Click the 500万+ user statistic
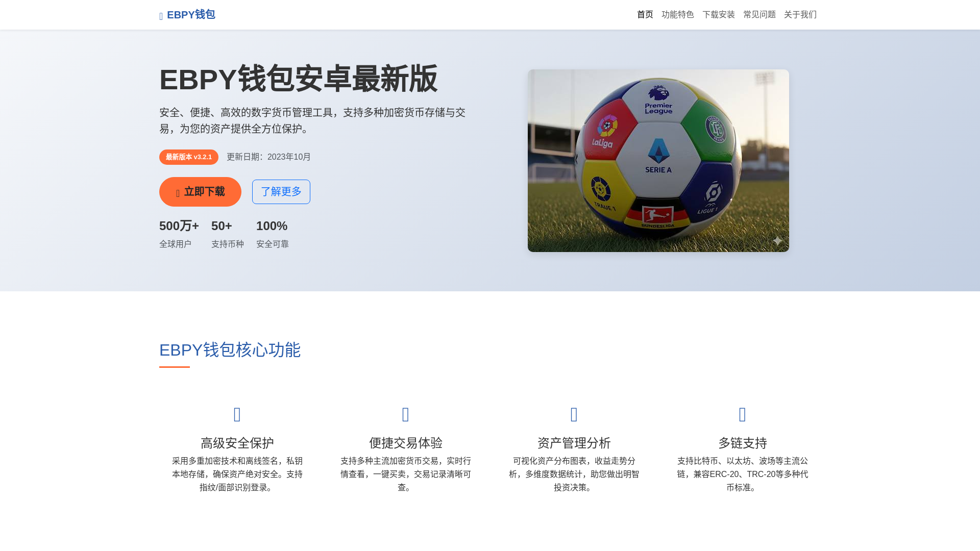The height and width of the screenshot is (551, 980). (179, 226)
